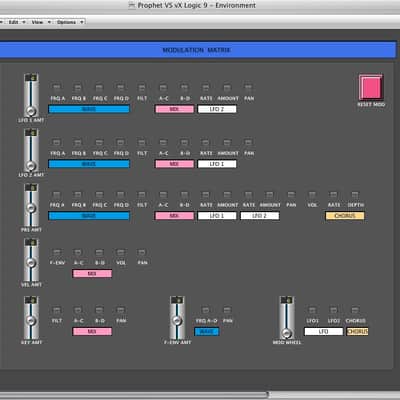400x400 pixels.
Task: Open the Options menu
Action: (70, 22)
